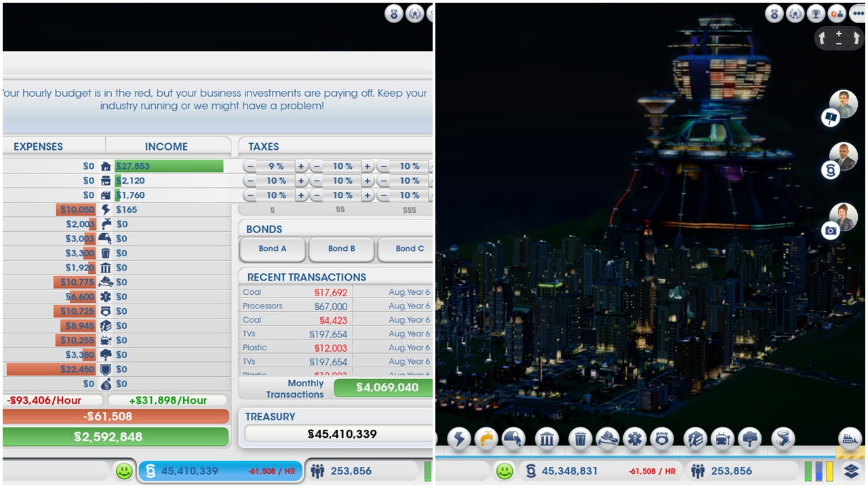The image size is (868, 488).
Task: Select the Bulldozer tool
Action: click(x=850, y=438)
